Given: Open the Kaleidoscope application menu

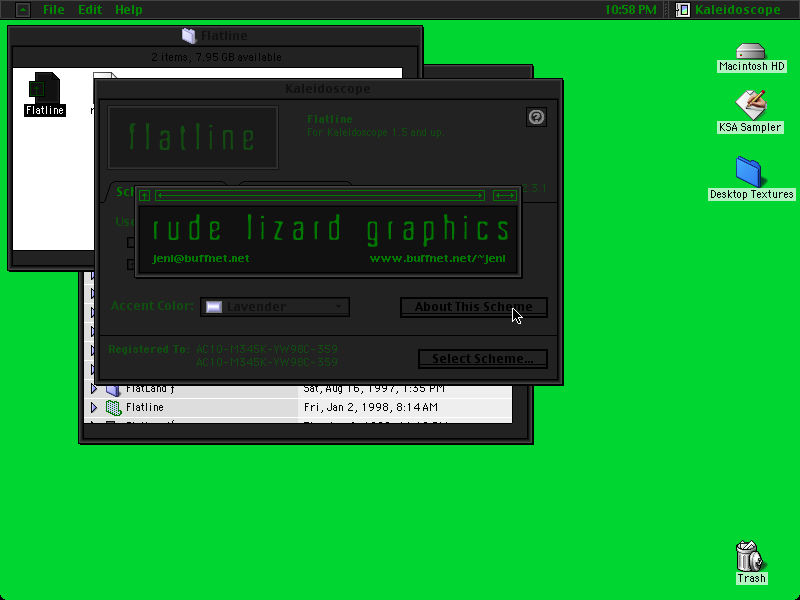Looking at the screenshot, I should click(x=729, y=10).
